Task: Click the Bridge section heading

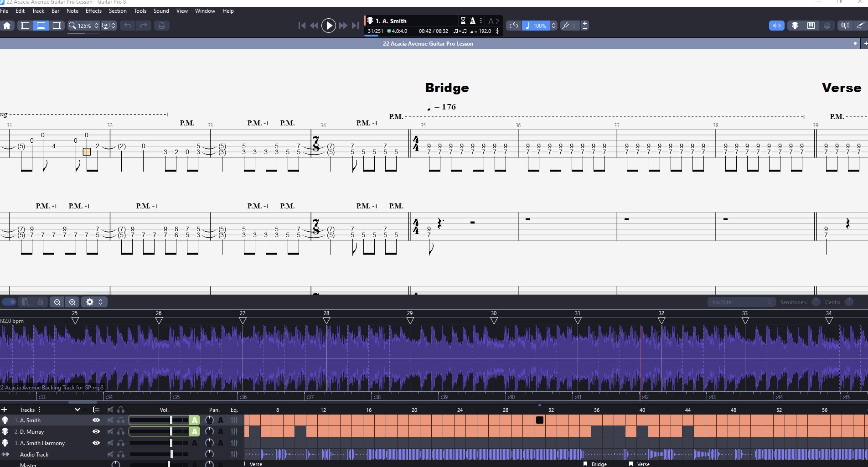Action: click(x=447, y=88)
